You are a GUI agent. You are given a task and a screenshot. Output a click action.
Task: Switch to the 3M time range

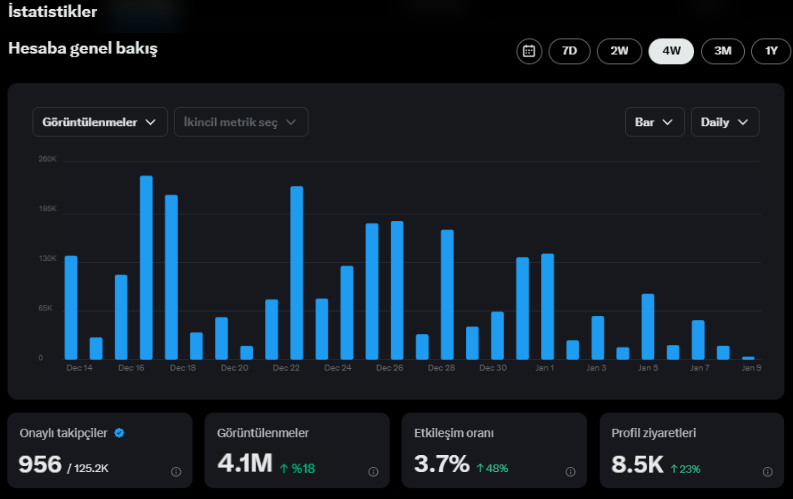[723, 51]
